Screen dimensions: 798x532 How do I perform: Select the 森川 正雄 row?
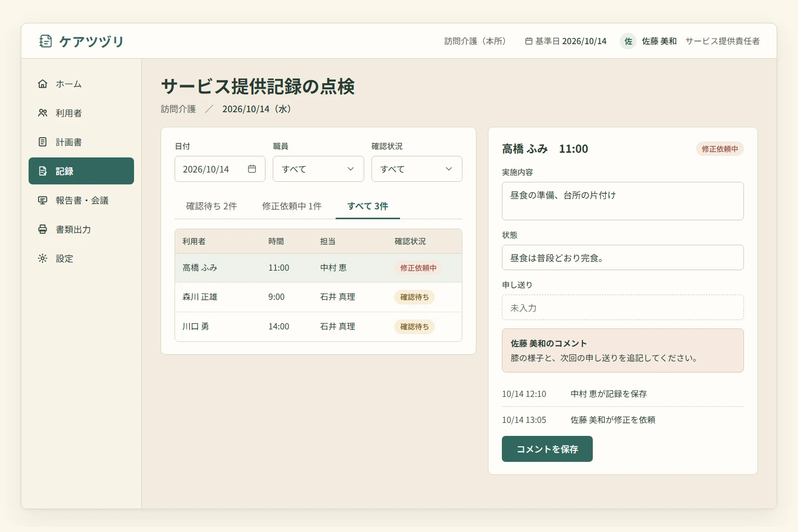point(318,297)
